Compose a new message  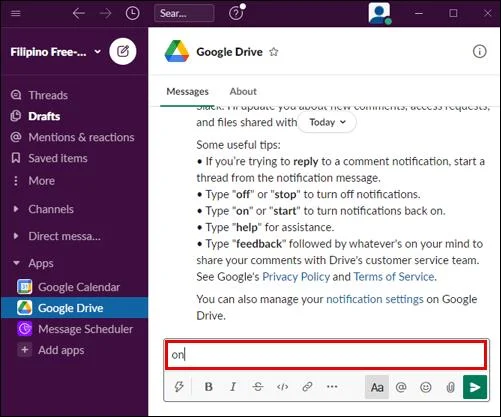click(x=123, y=52)
